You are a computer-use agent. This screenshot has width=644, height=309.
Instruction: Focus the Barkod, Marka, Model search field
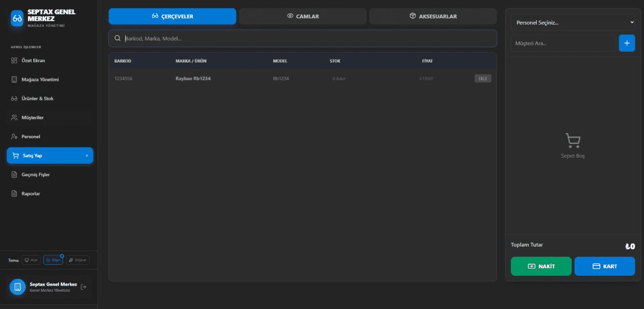tap(302, 38)
